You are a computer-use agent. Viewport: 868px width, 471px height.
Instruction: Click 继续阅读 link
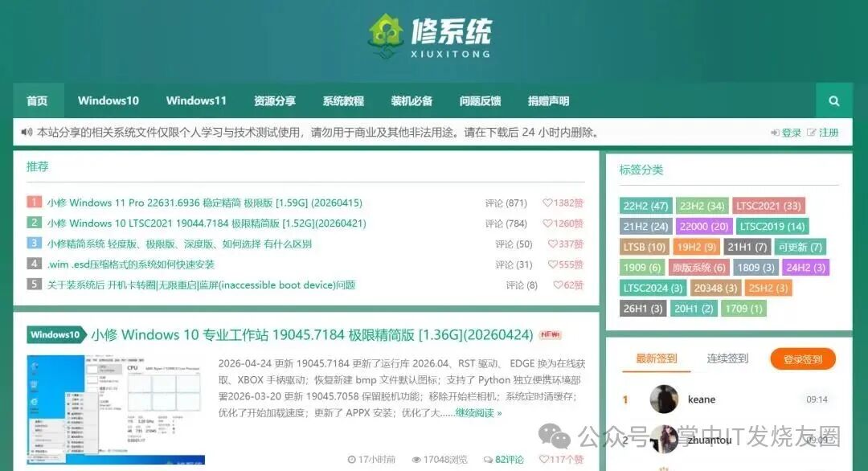click(x=478, y=413)
